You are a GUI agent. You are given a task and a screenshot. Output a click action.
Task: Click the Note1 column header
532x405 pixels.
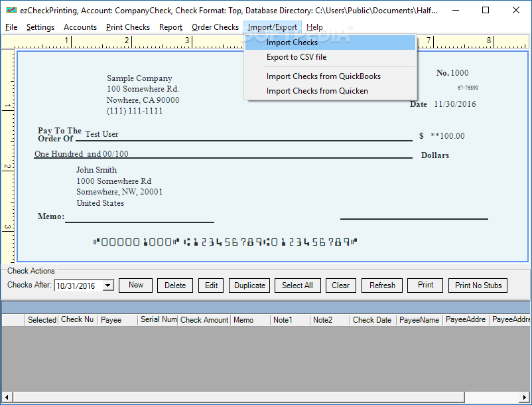pyautogui.click(x=290, y=320)
